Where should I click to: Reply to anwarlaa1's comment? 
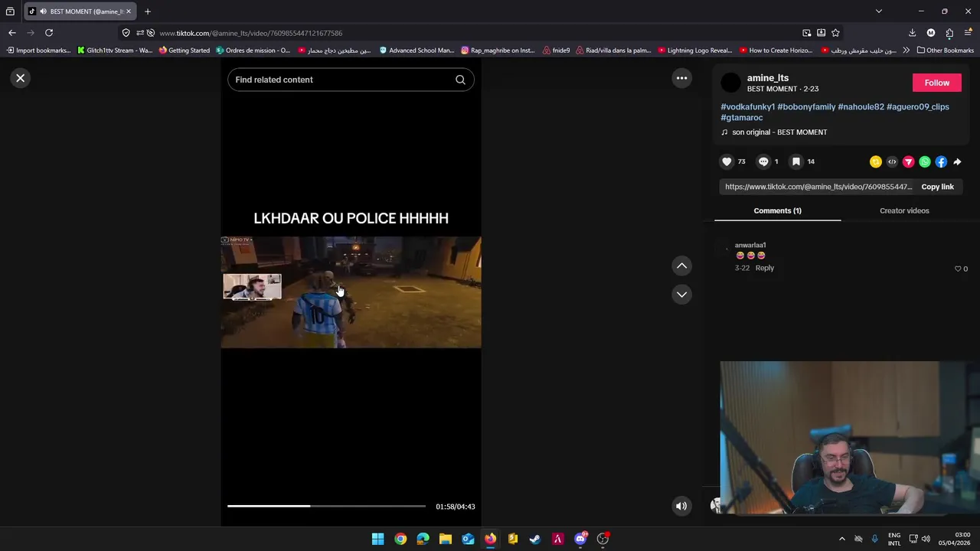tap(764, 268)
